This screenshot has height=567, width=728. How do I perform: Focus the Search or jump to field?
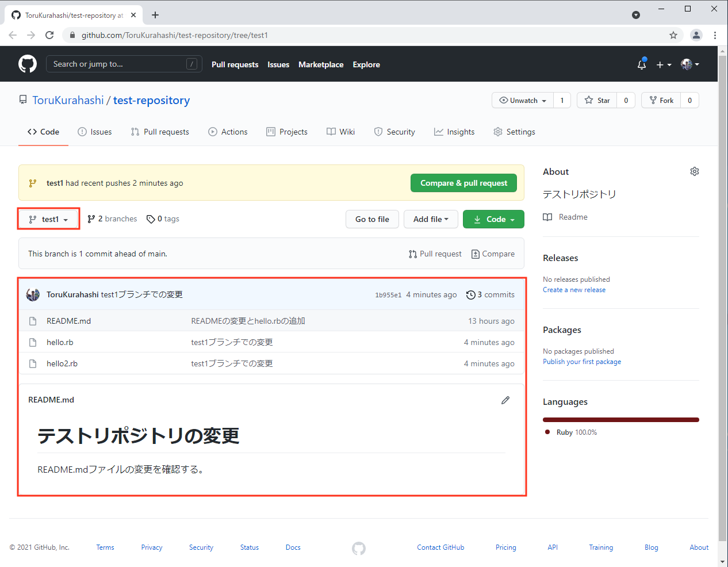(118, 64)
